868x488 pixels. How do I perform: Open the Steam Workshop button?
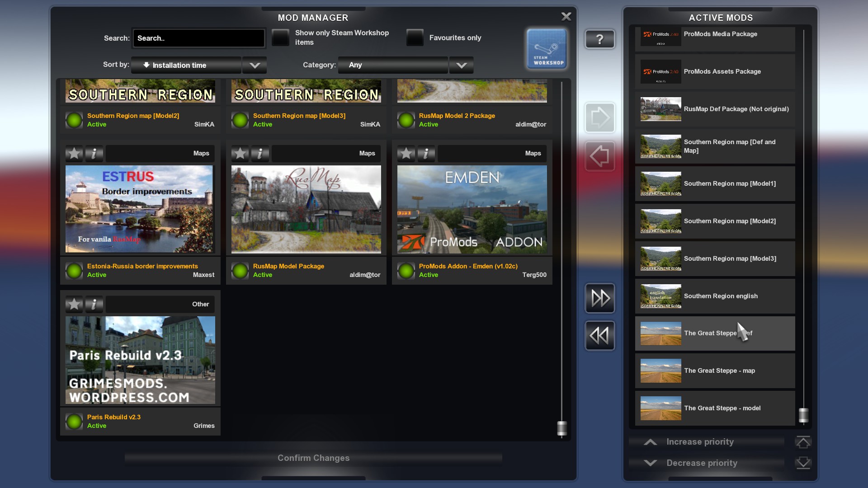tap(547, 49)
